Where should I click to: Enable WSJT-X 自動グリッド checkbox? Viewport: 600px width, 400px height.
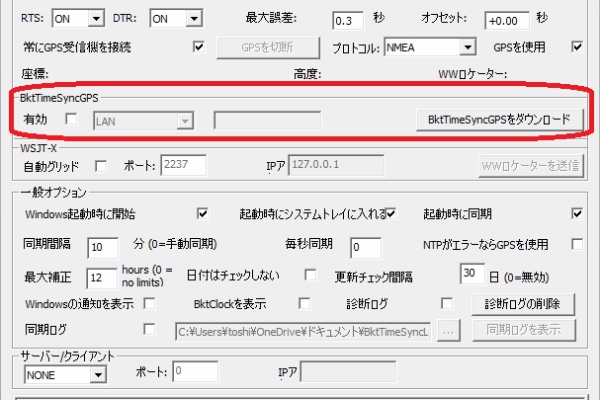[100, 165]
